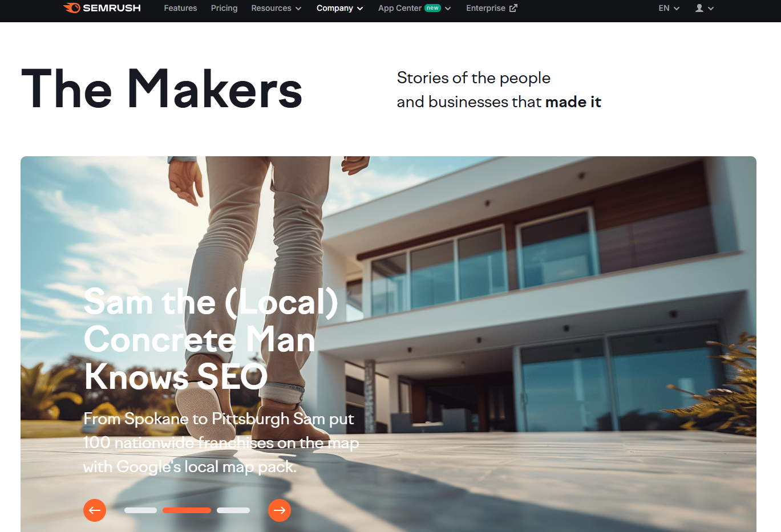Click the green 'new' badge on App Center
The height and width of the screenshot is (532, 781).
click(x=433, y=8)
